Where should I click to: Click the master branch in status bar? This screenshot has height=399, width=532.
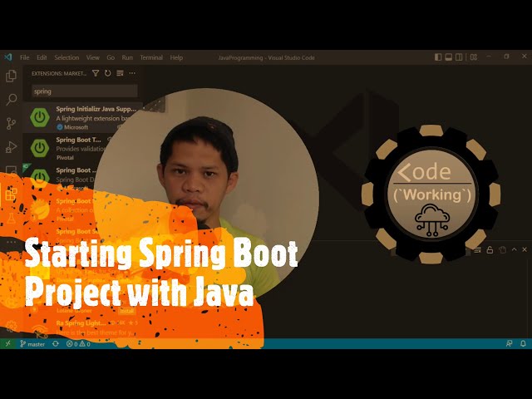tap(32, 344)
